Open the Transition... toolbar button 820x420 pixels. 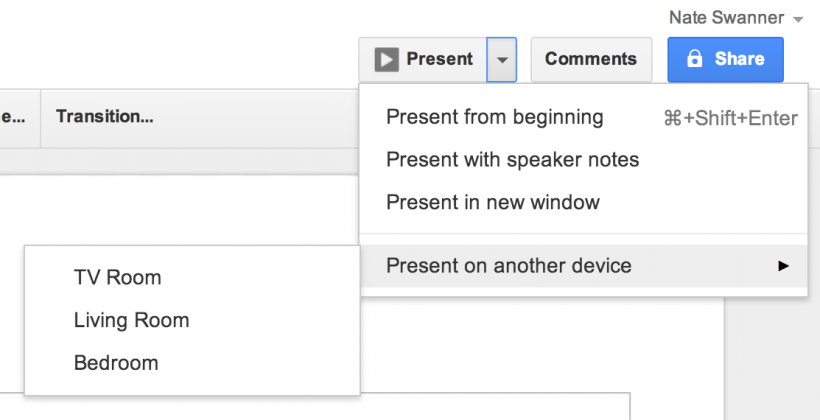[105, 117]
